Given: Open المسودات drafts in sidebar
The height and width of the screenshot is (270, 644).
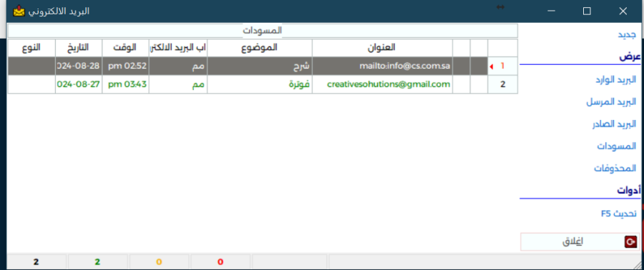Looking at the screenshot, I should pyautogui.click(x=617, y=146).
